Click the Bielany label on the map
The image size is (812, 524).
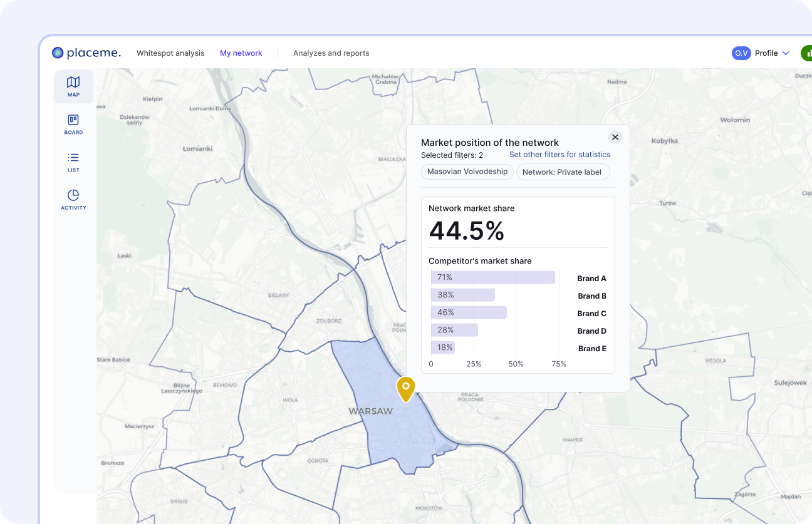click(279, 295)
